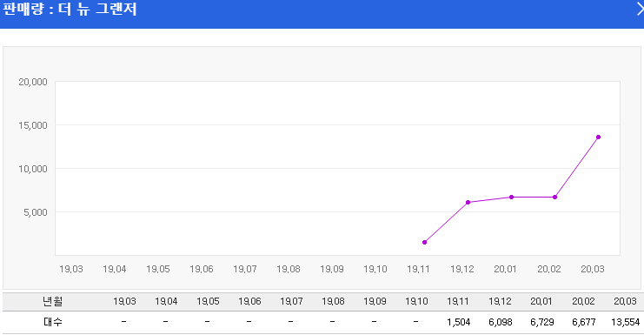
Task: Select the 20.01 data point on the line
Action: (511, 198)
